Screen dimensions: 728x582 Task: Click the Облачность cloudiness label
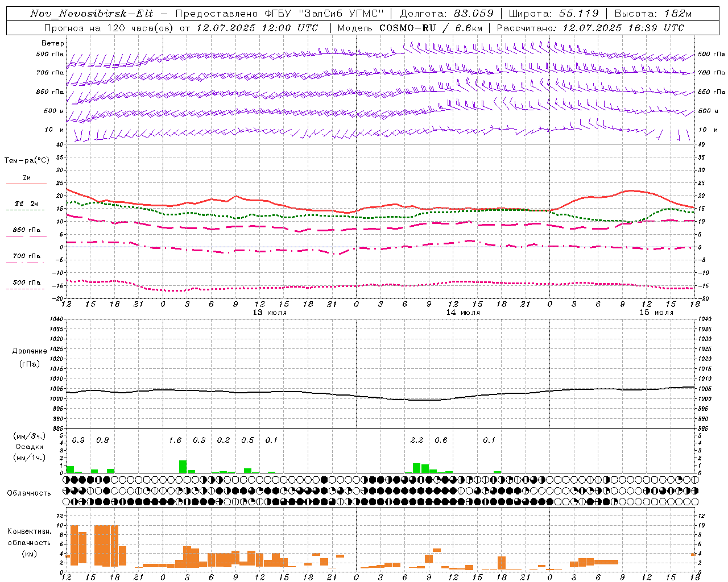tap(29, 493)
